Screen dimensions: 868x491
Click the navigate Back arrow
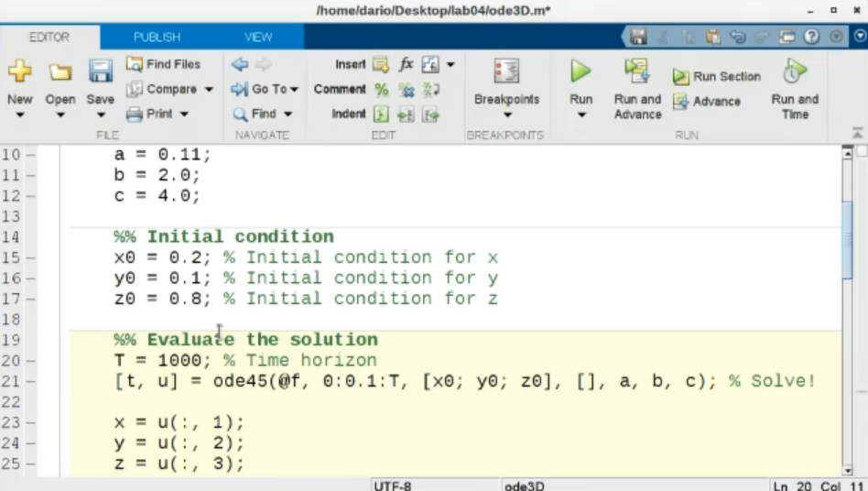240,64
